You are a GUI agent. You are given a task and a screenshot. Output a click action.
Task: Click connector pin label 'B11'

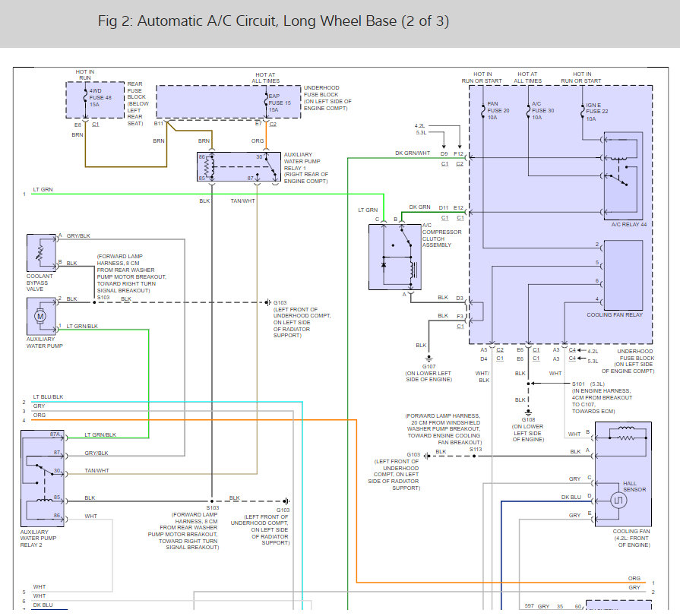pyautogui.click(x=159, y=124)
